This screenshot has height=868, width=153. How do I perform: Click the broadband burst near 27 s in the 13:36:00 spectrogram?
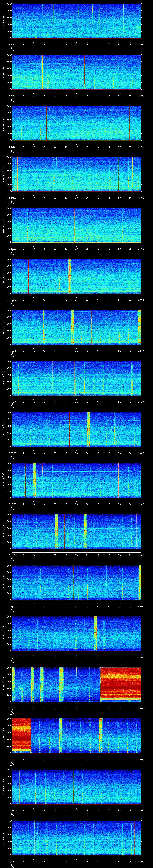point(70,276)
